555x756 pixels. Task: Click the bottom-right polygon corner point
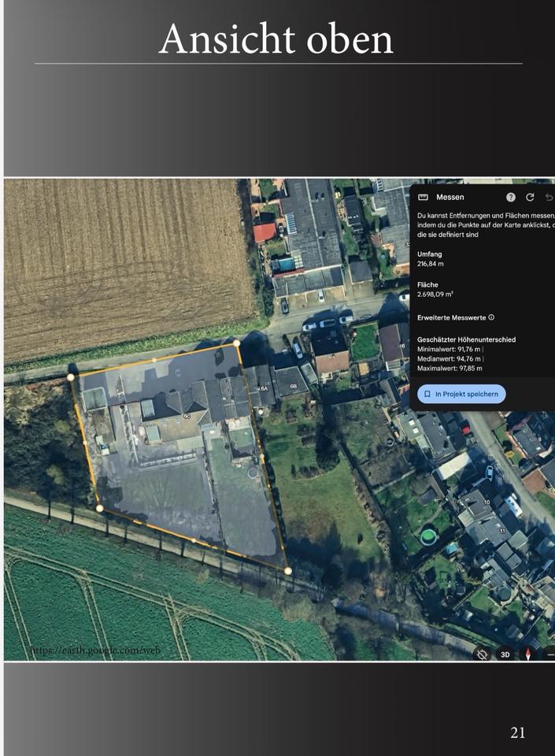click(288, 571)
